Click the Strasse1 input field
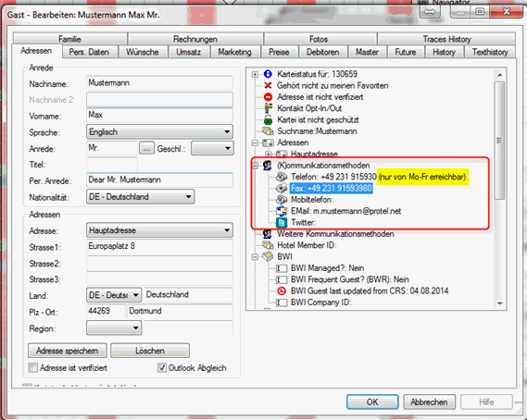 click(159, 247)
